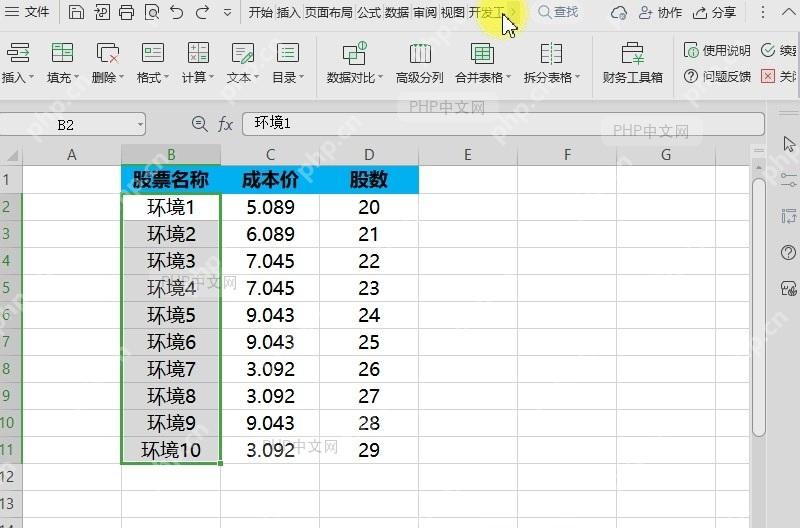Click the formula bar containing 环境1
The width and height of the screenshot is (800, 528).
point(503,124)
